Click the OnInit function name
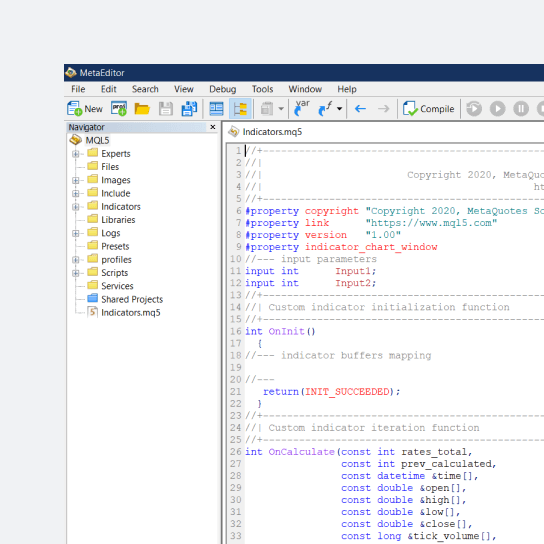The image size is (544, 544). [286, 331]
